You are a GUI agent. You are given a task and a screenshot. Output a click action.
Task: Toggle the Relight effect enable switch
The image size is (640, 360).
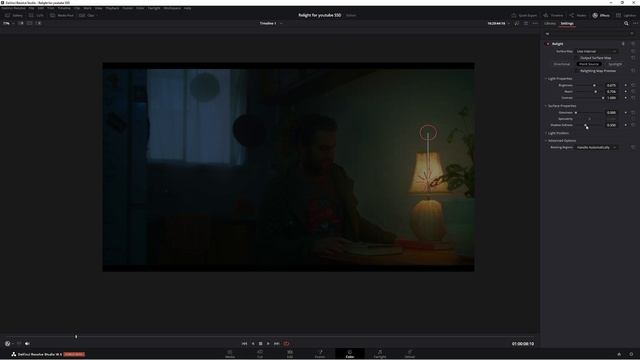coord(548,44)
